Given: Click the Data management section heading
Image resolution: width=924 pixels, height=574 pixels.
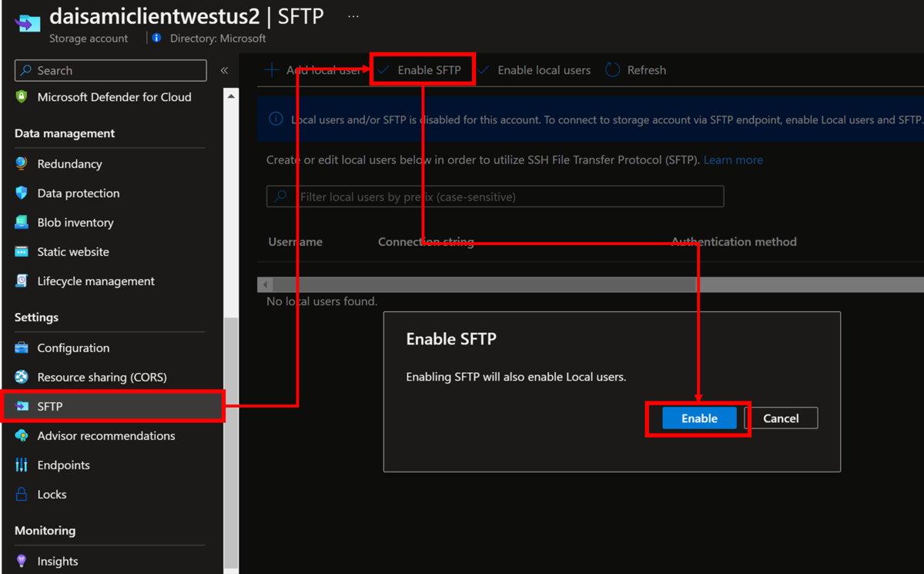Looking at the screenshot, I should pos(65,133).
